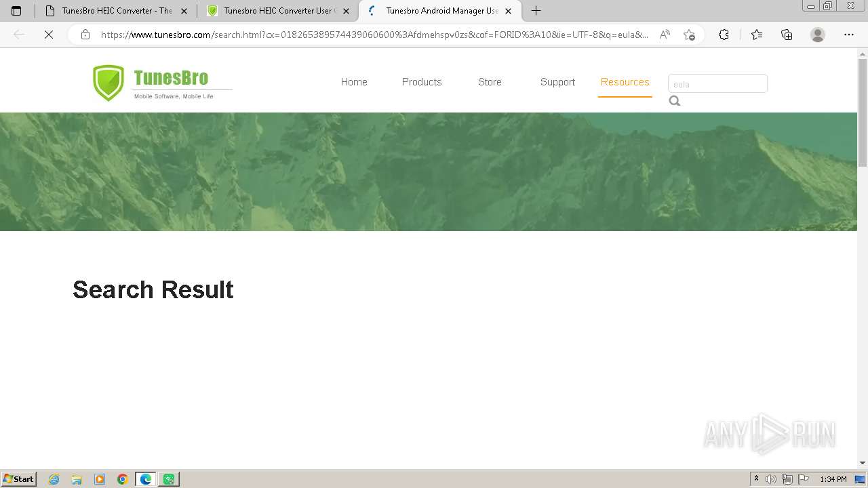Click the site search box
Screen dimensions: 868x488
717,83
